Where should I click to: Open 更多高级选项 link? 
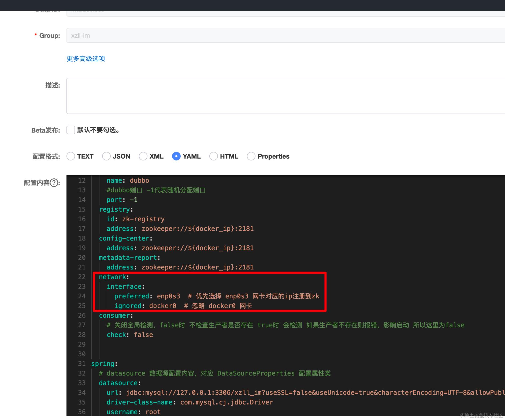[86, 59]
